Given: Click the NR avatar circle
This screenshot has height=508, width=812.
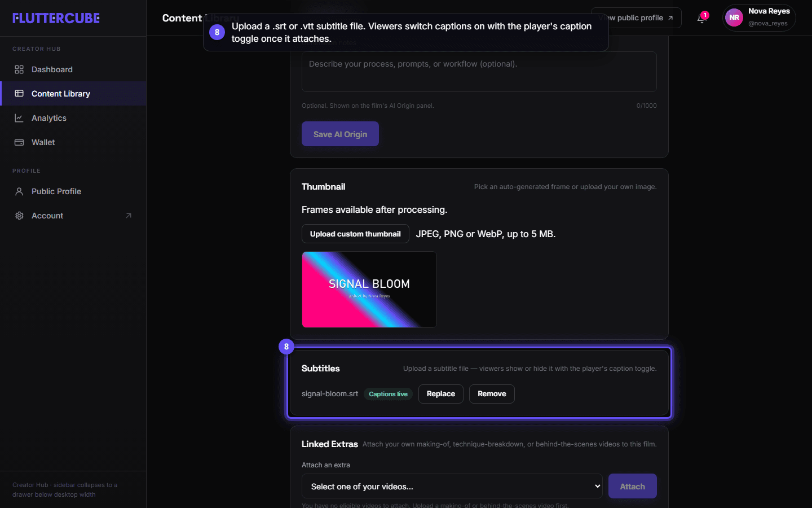Looking at the screenshot, I should 734,17.
